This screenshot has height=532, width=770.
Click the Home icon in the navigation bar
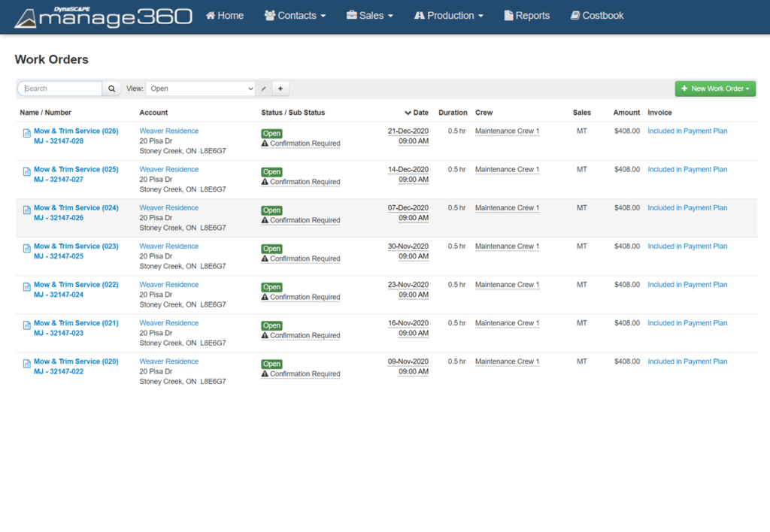coord(210,15)
